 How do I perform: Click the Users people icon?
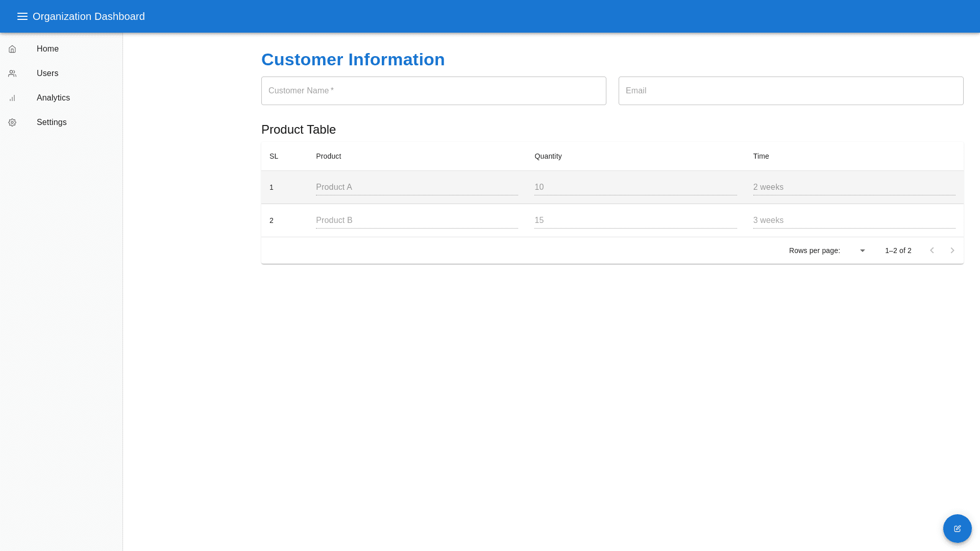click(12, 73)
